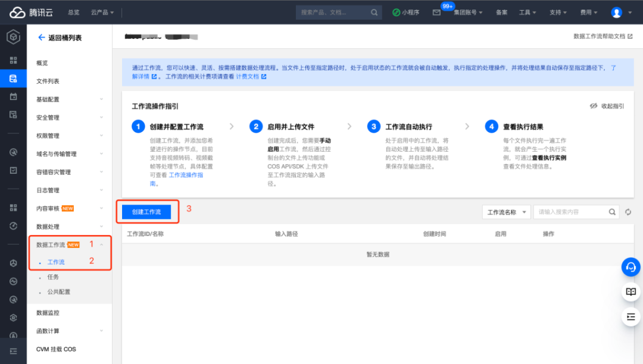Click the search icon in workflow search box
Image resolution: width=643 pixels, height=364 pixels.
pos(612,212)
